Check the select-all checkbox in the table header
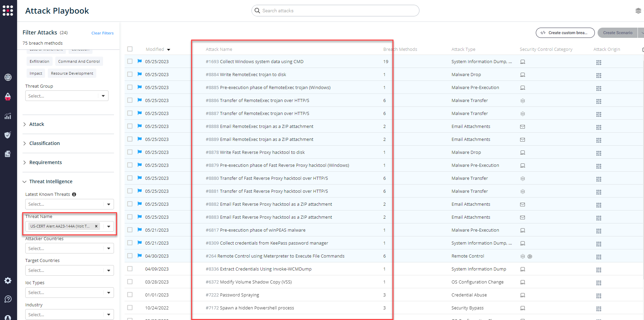Screen dimensions: 644x320 click(130, 49)
